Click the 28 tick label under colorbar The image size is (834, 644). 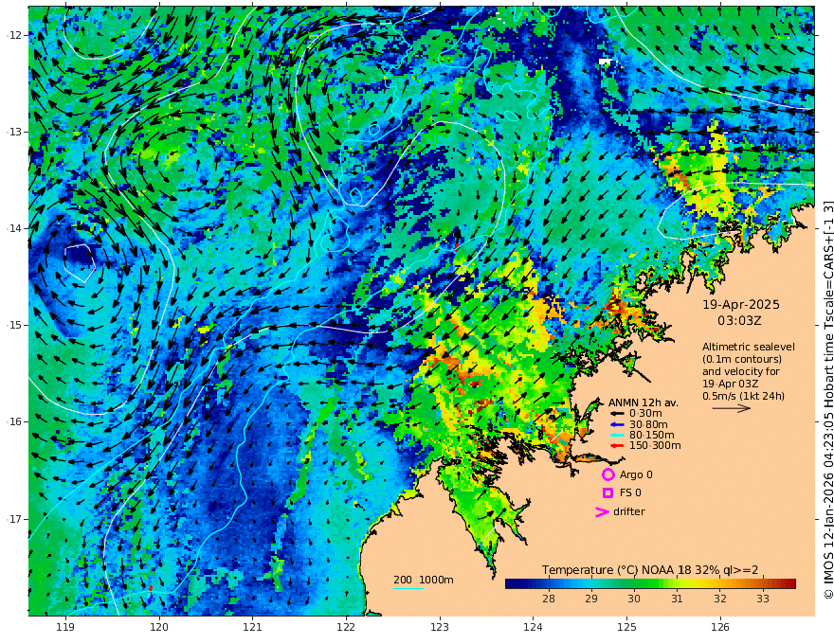(549, 599)
